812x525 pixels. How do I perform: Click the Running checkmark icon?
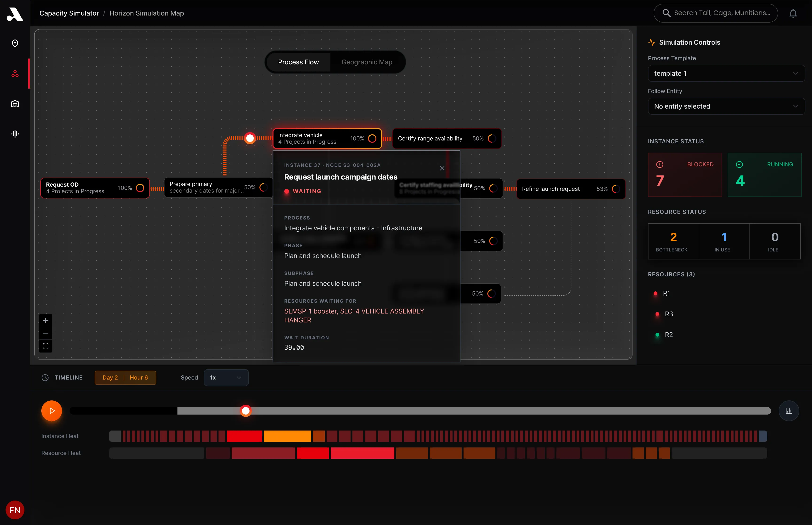pyautogui.click(x=739, y=164)
